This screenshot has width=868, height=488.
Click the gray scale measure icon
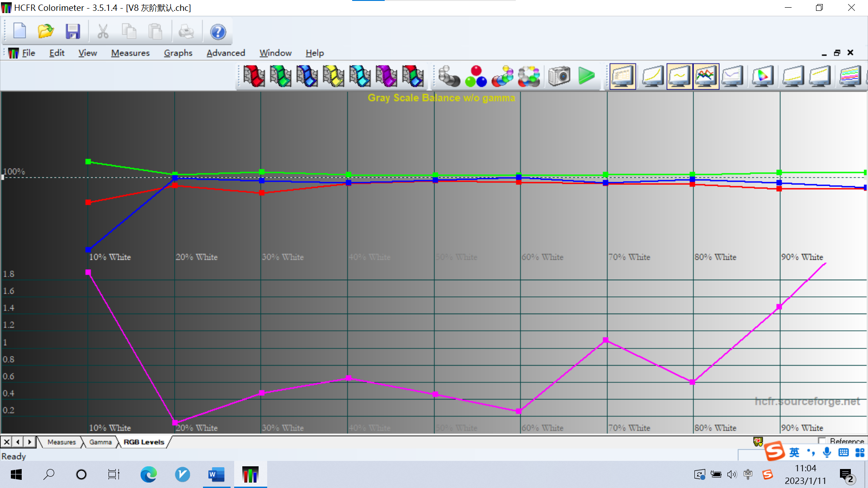[448, 76]
